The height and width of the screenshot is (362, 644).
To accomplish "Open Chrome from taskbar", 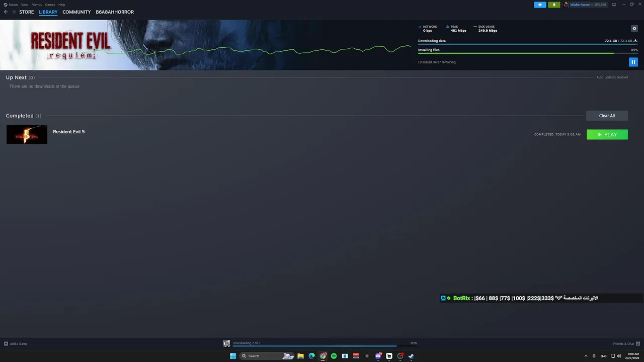I will pos(323,356).
